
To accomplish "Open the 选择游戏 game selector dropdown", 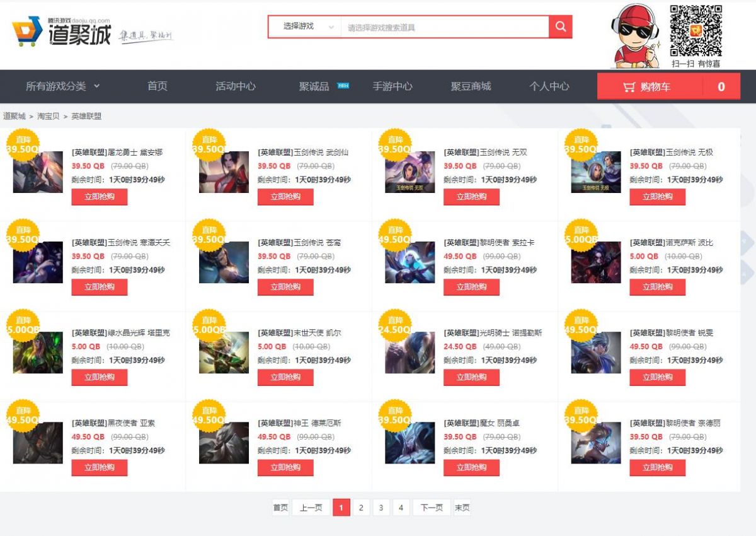I will (303, 26).
